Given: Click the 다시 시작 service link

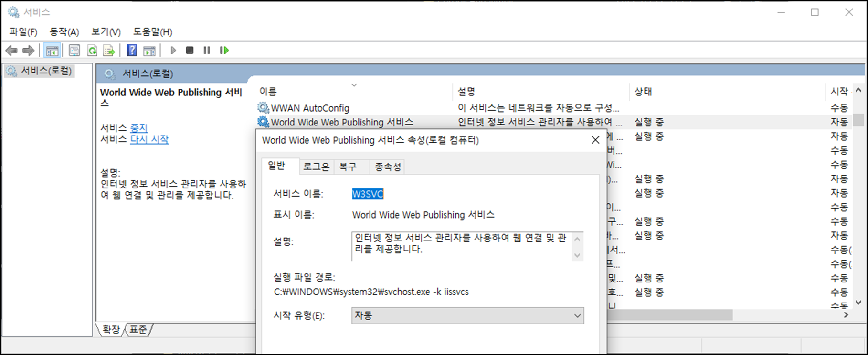Looking at the screenshot, I should coord(149,139).
